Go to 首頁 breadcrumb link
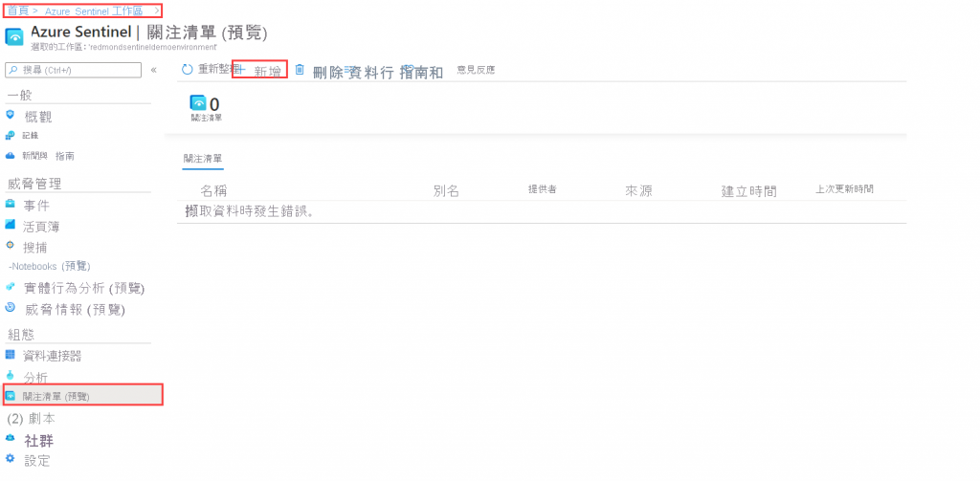 click(x=17, y=11)
